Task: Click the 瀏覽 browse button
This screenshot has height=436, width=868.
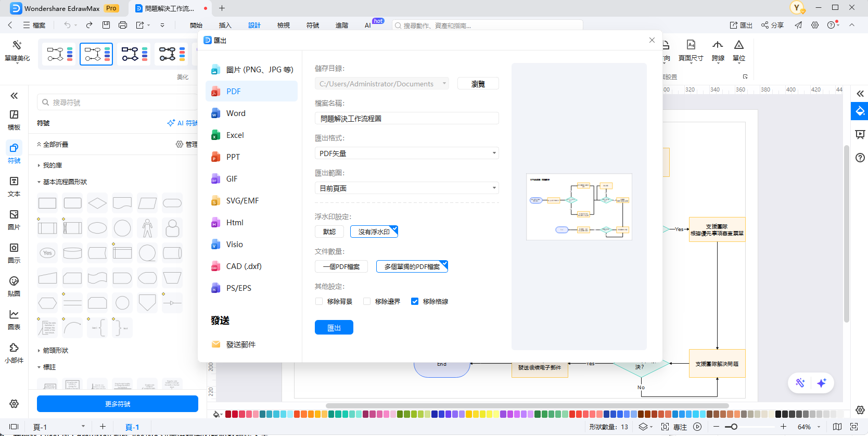Action: click(x=478, y=84)
